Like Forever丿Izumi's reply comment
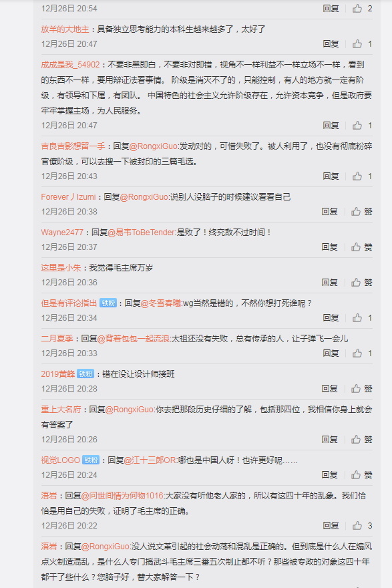The width and height of the screenshot is (392, 588). pos(356,212)
